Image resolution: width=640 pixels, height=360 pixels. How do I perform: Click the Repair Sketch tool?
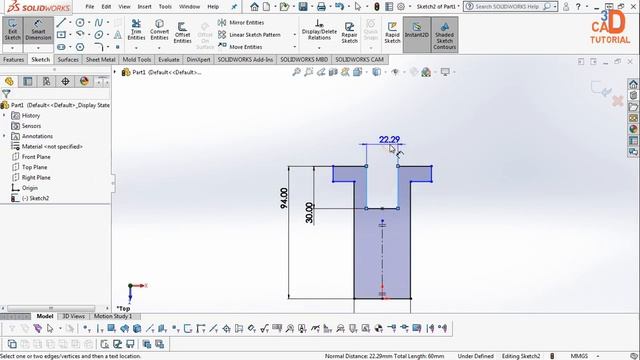pyautogui.click(x=349, y=33)
